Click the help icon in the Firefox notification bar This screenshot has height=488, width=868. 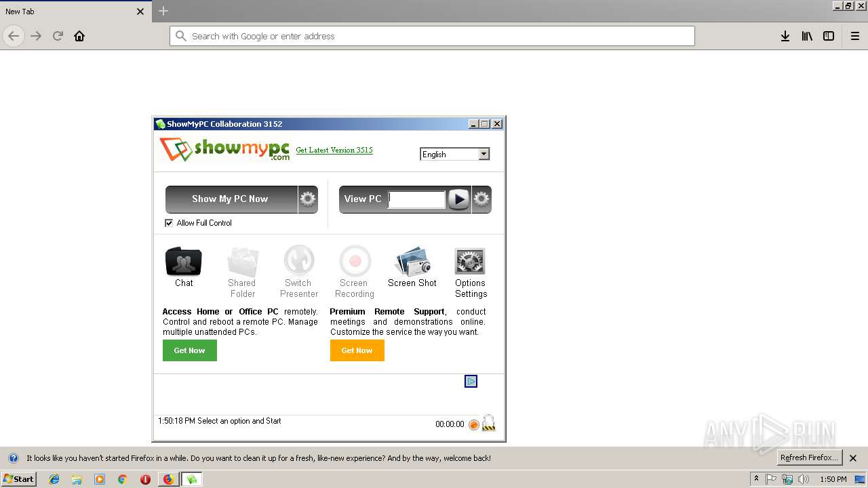click(x=14, y=458)
